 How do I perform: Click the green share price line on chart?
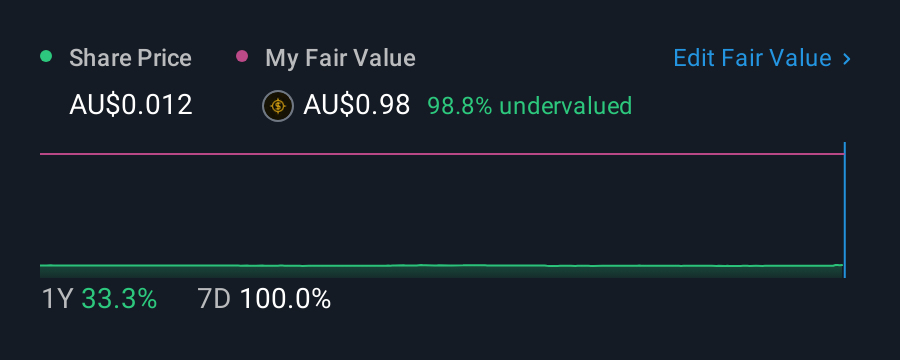click(x=442, y=265)
